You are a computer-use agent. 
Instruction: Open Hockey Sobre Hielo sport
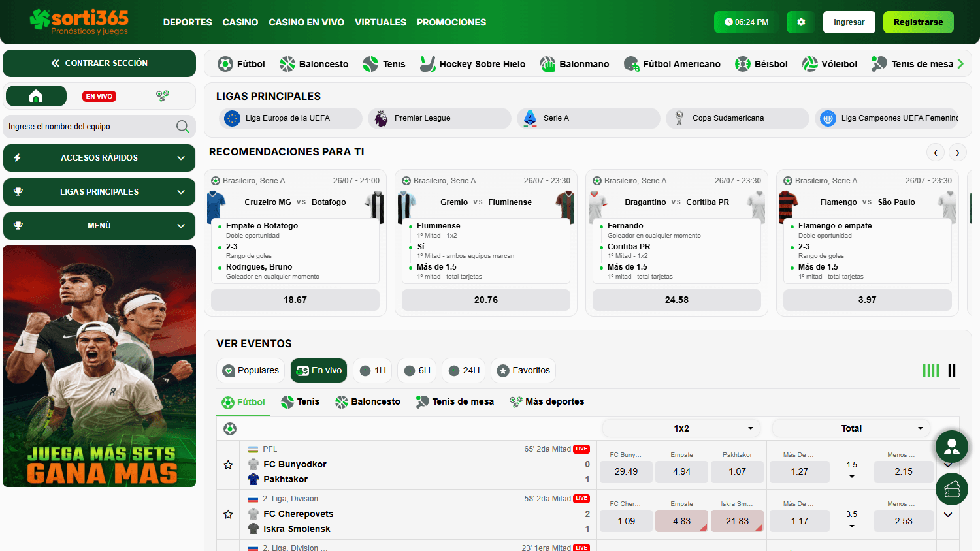(472, 64)
